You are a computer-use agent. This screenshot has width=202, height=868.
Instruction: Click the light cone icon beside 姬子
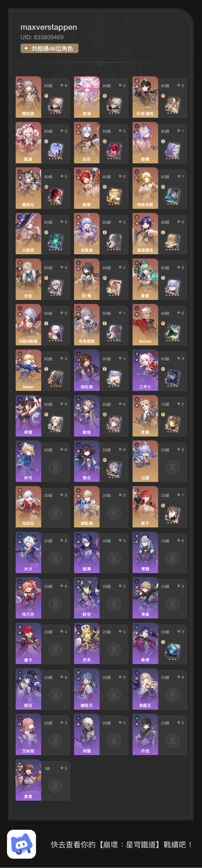tap(172, 515)
